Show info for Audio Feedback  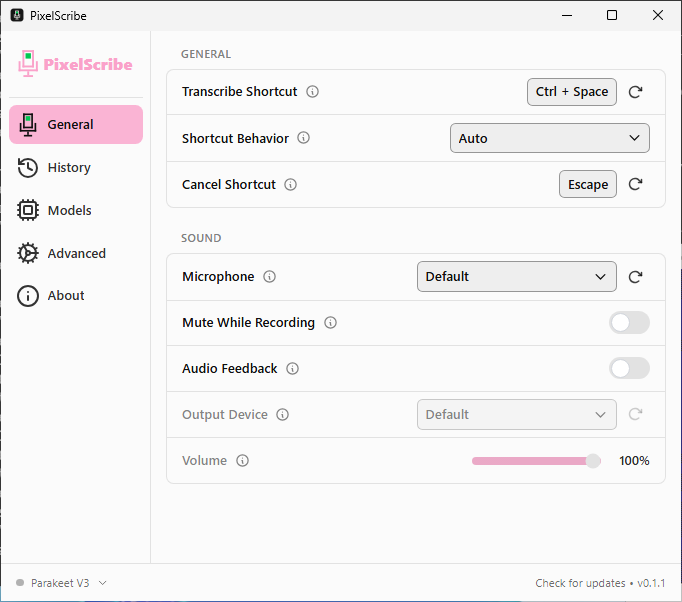pyautogui.click(x=292, y=369)
